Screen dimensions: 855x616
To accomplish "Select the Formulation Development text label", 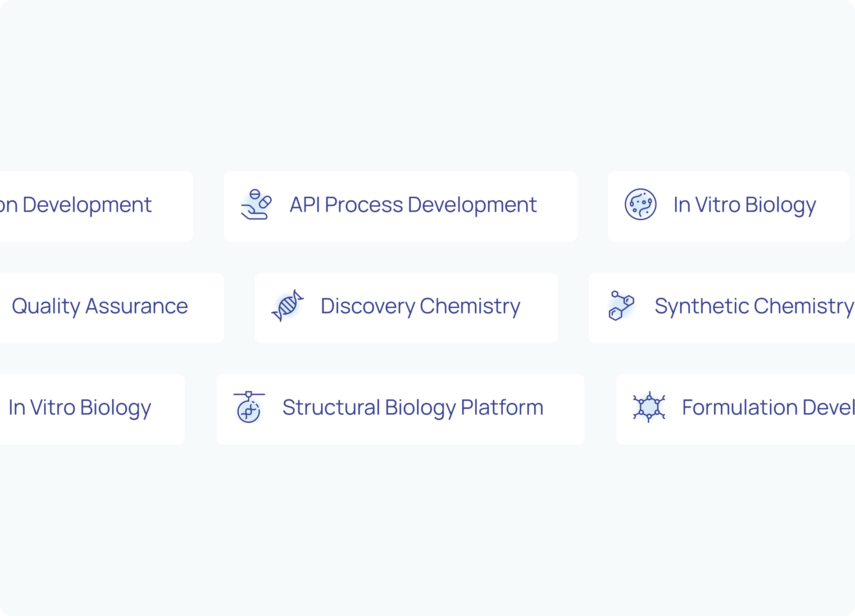I will point(768,408).
